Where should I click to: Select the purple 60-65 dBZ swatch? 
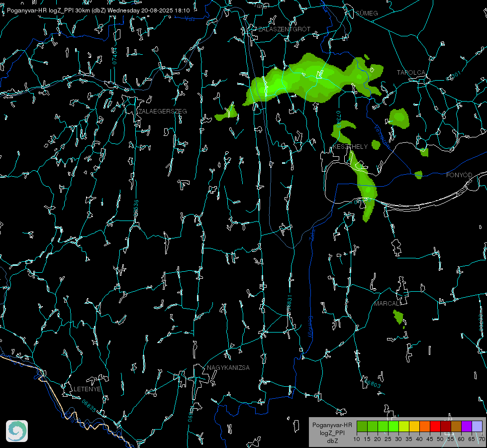point(467,427)
